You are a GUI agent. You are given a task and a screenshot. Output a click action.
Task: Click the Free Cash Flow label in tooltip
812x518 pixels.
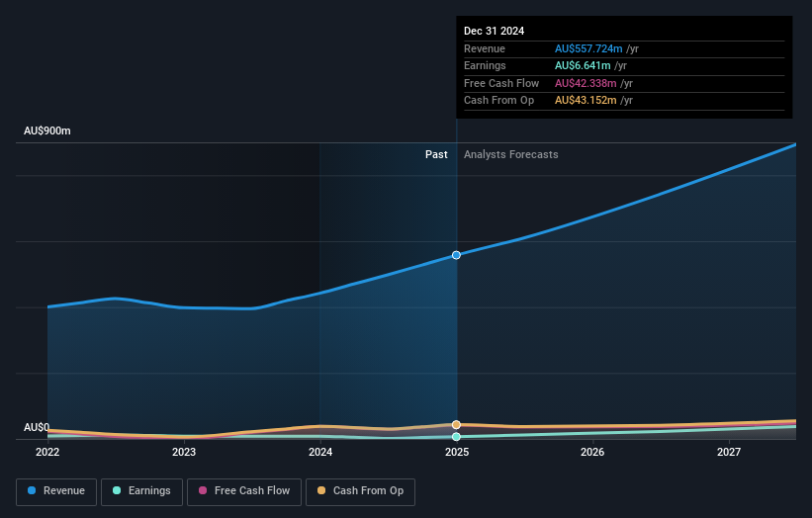501,83
